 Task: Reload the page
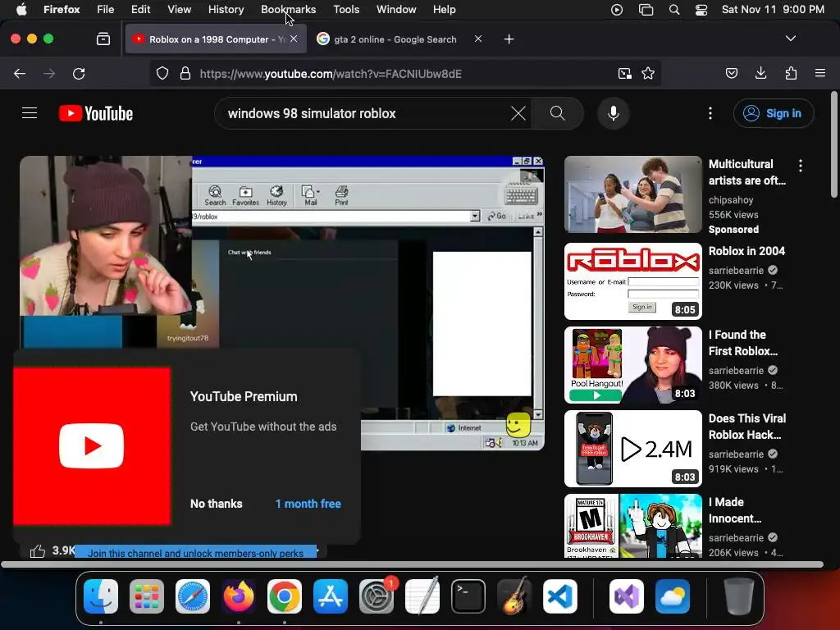pyautogui.click(x=79, y=73)
